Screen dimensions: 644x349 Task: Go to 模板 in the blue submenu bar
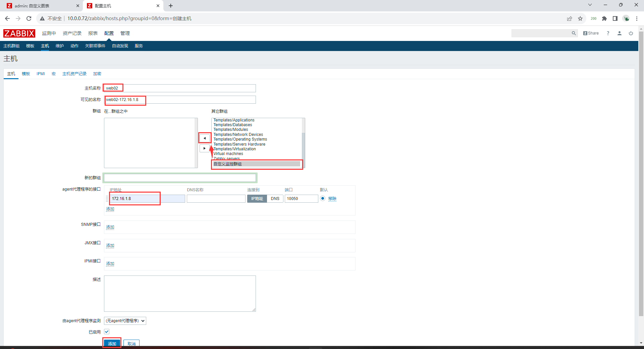tap(30, 46)
